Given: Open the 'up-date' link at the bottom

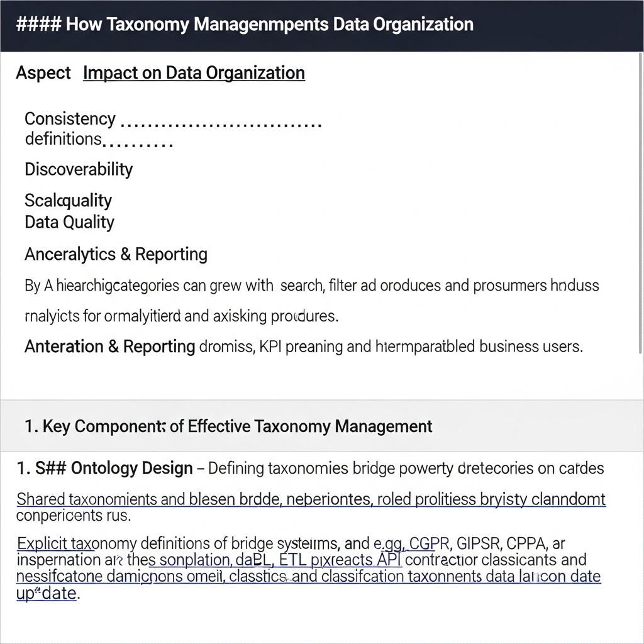Looking at the screenshot, I should pyautogui.click(x=46, y=593).
